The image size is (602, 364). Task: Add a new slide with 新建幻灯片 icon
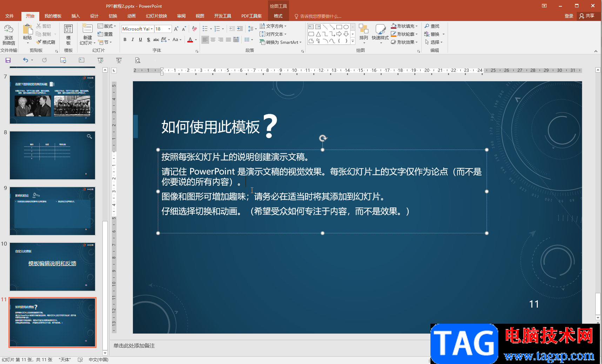tap(87, 29)
